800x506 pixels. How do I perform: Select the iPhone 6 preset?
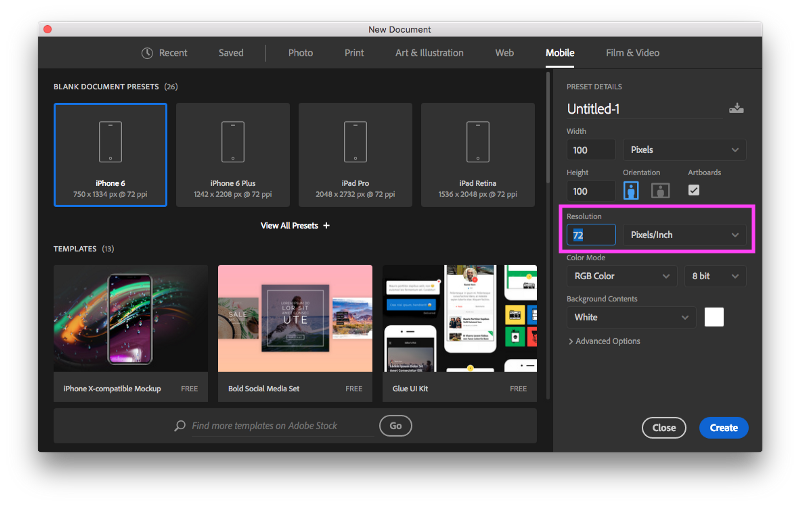click(x=110, y=155)
